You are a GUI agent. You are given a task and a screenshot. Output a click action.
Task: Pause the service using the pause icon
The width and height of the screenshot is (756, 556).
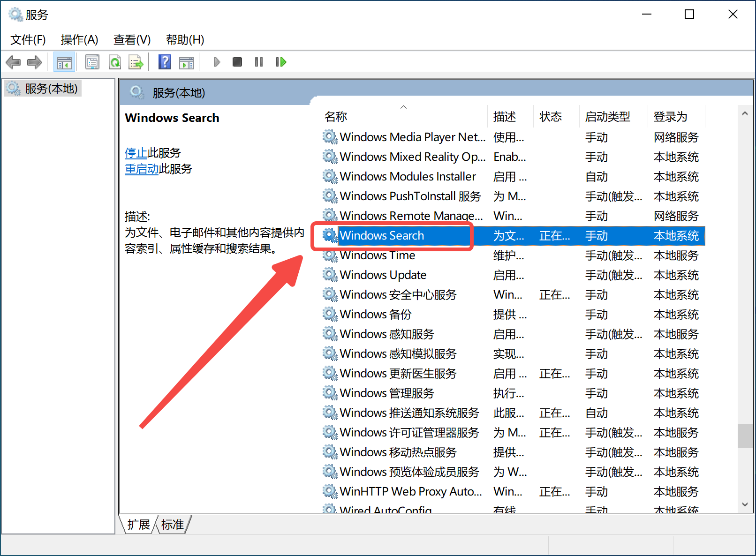coord(258,61)
